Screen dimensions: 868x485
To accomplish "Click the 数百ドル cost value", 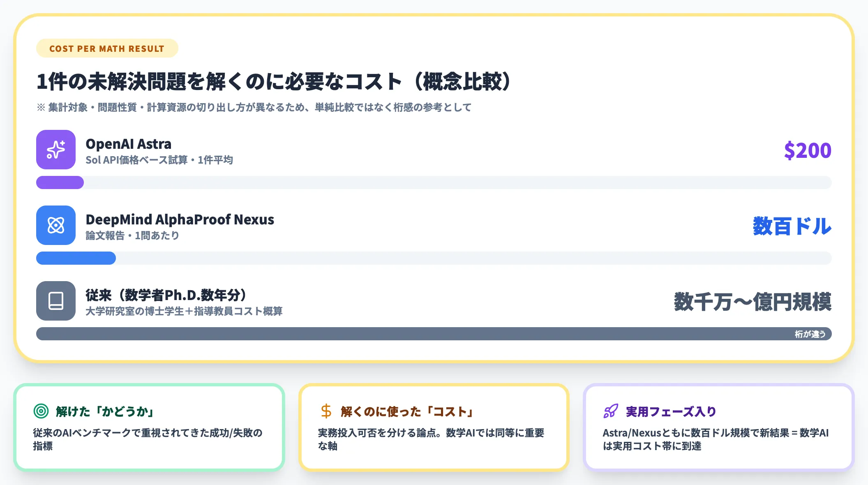I will (792, 226).
